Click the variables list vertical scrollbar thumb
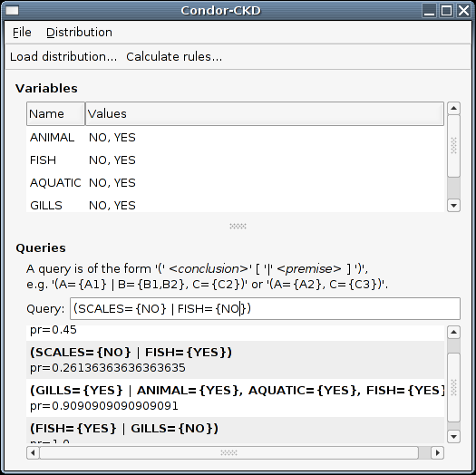The image size is (476, 475). click(453, 146)
